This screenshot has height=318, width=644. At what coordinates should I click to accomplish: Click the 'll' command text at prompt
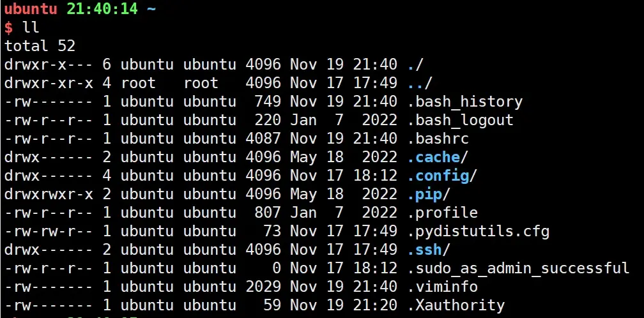(x=31, y=28)
